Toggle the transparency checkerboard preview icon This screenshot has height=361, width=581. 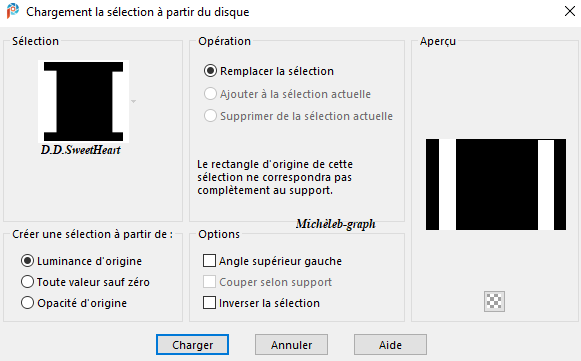[x=494, y=301]
